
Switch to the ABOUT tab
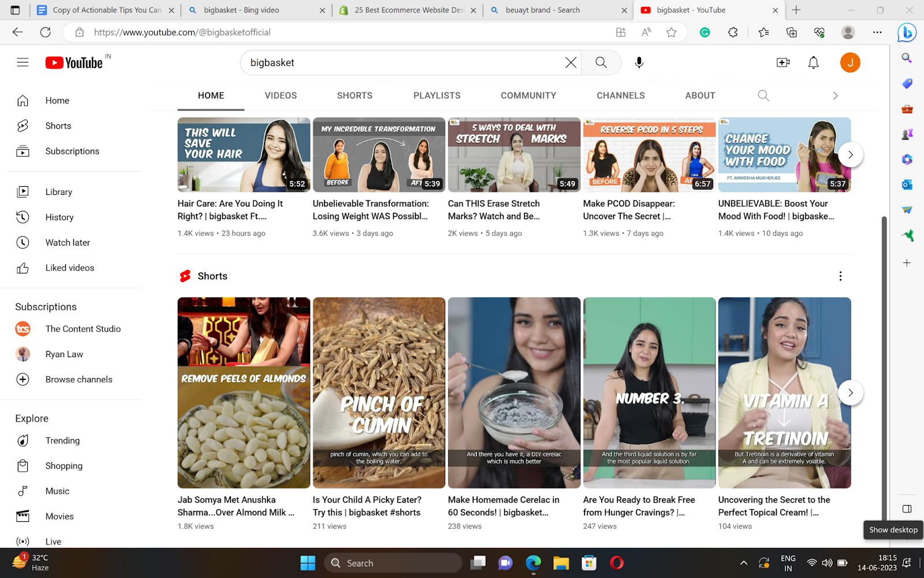[700, 95]
